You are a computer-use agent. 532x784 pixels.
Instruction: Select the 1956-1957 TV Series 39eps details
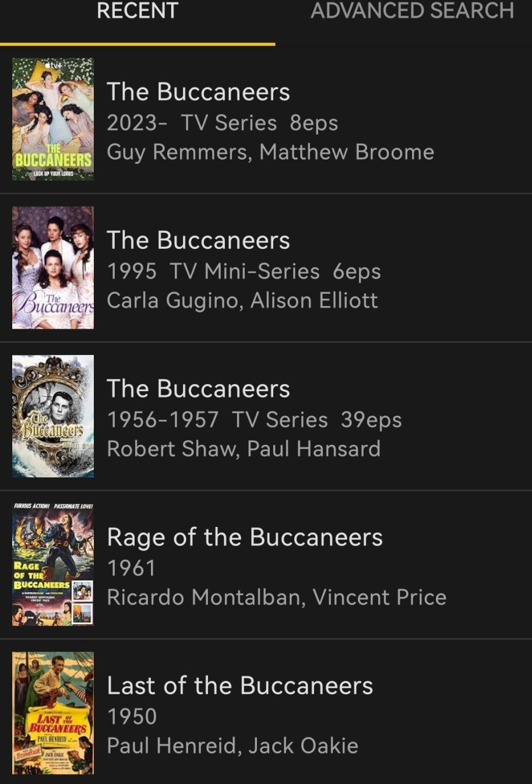click(255, 420)
